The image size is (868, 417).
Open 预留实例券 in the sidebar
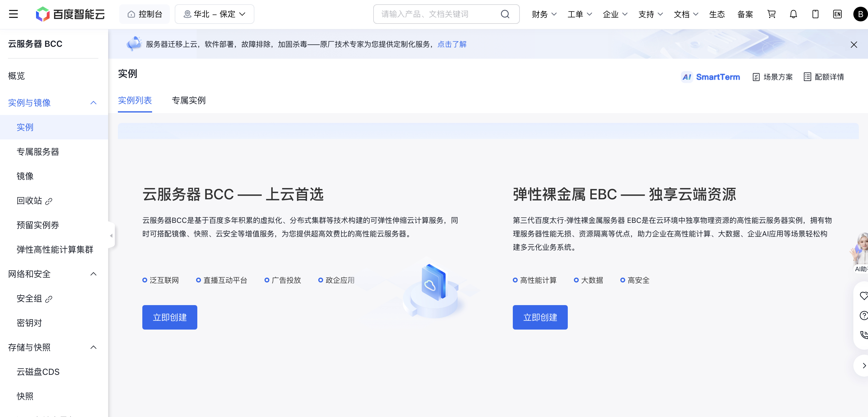pos(38,225)
